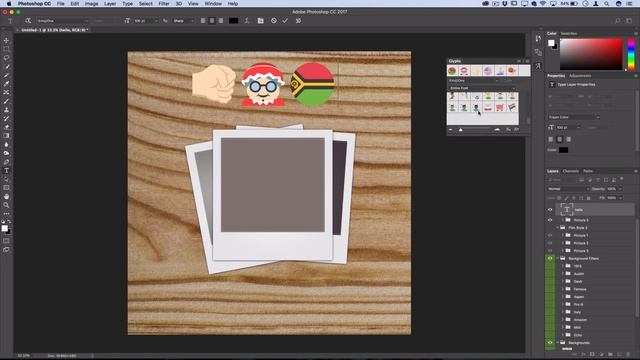The image size is (640, 360).
Task: Insert the rainbow flag glyph
Action: point(512,107)
